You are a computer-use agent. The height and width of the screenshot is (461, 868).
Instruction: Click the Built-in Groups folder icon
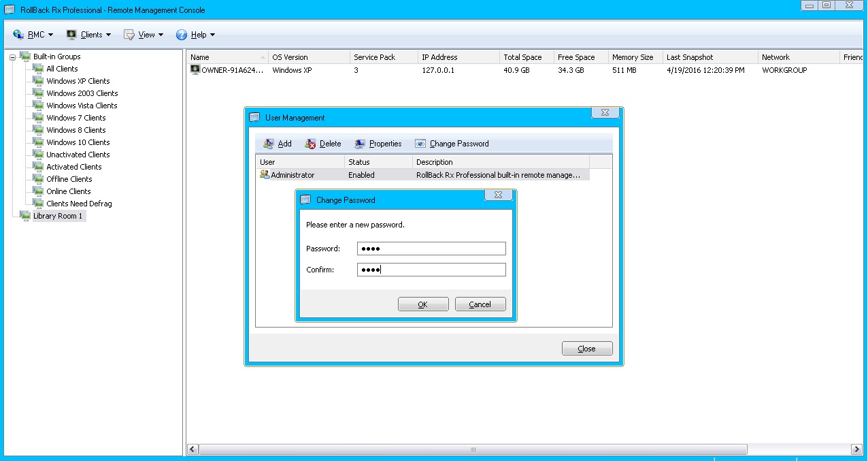25,57
